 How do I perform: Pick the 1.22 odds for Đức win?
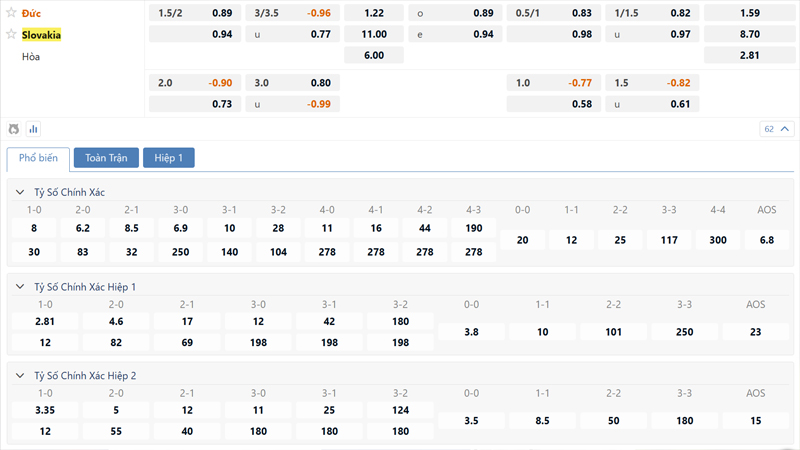pyautogui.click(x=374, y=13)
